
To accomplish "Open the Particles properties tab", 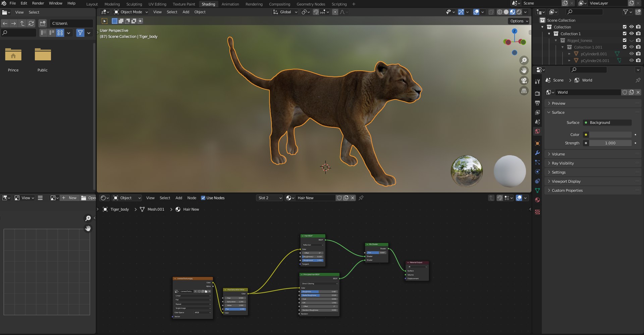I will [537, 162].
